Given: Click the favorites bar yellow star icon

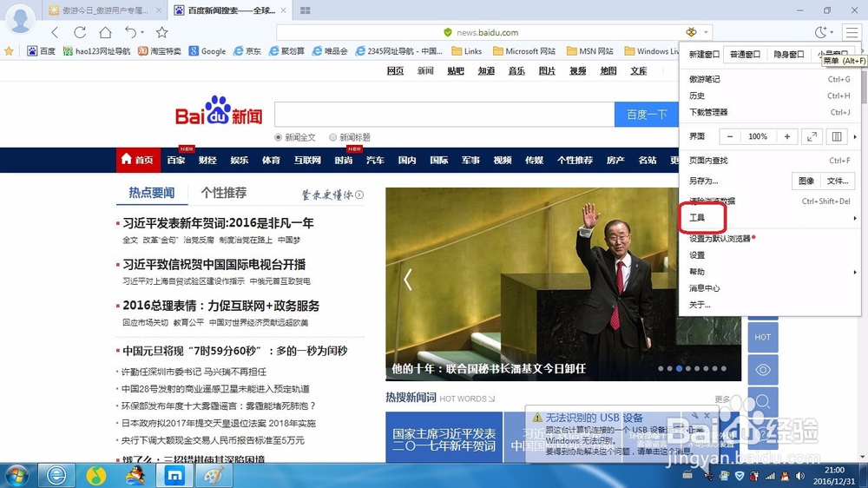Looking at the screenshot, I should coord(9,51).
